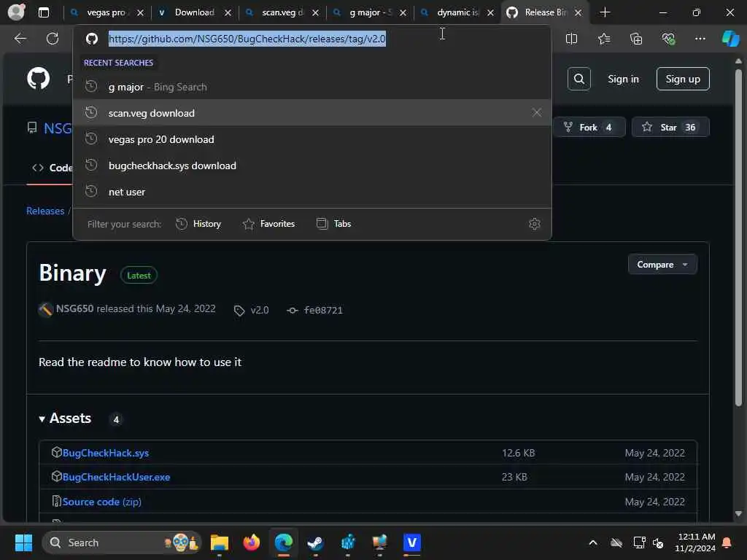747x560 pixels.
Task: Click the GitHub search magnifier button
Action: 578,79
